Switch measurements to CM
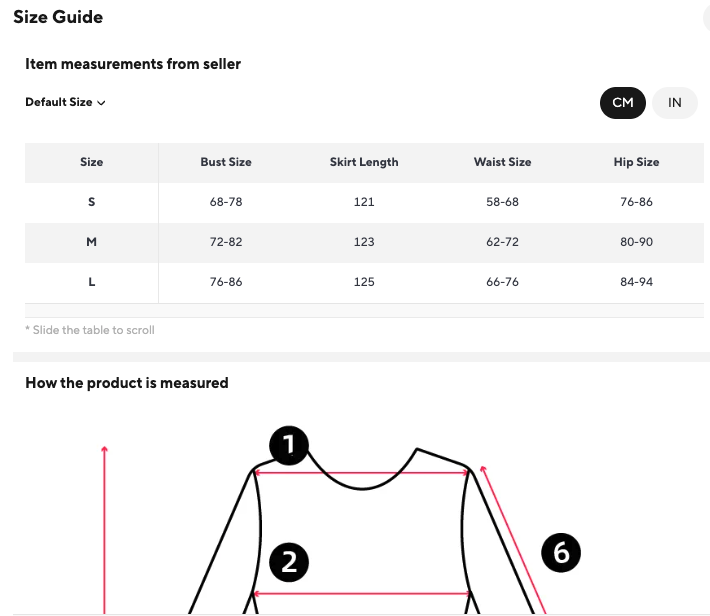Screen dimensions: 710x616 (x=623, y=103)
